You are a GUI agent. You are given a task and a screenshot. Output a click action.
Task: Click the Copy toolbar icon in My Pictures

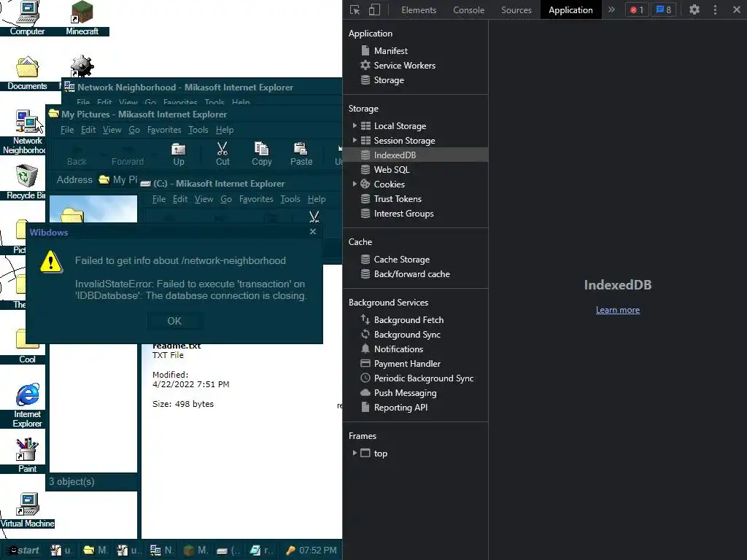[x=262, y=155]
